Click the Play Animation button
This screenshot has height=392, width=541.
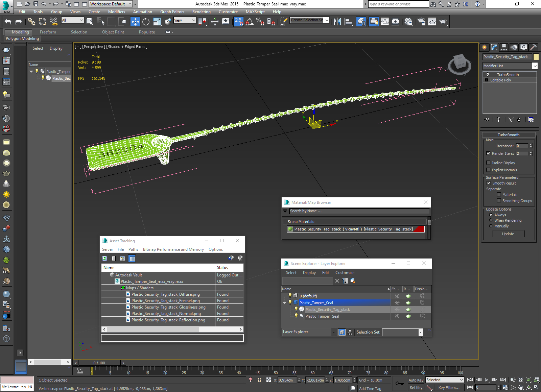coord(487,380)
